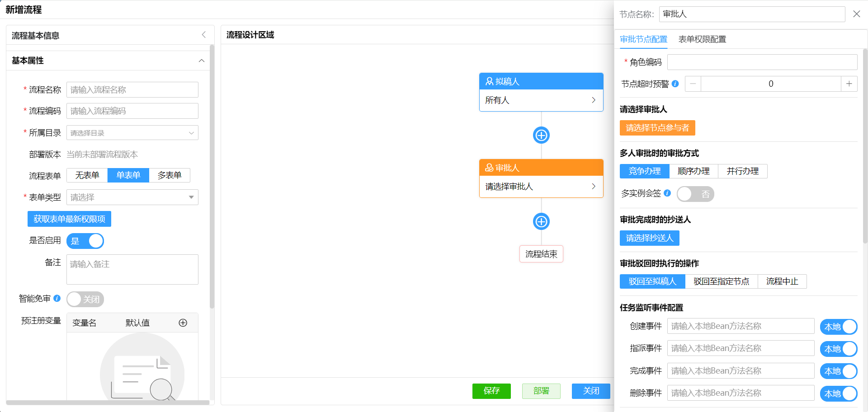This screenshot has height=412, width=868.
Task: Click the green 保存 button
Action: [491, 391]
